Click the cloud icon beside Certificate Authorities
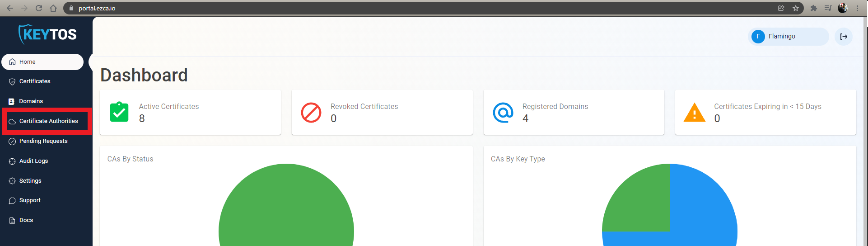Viewport: 868px width, 246px height. (12, 121)
